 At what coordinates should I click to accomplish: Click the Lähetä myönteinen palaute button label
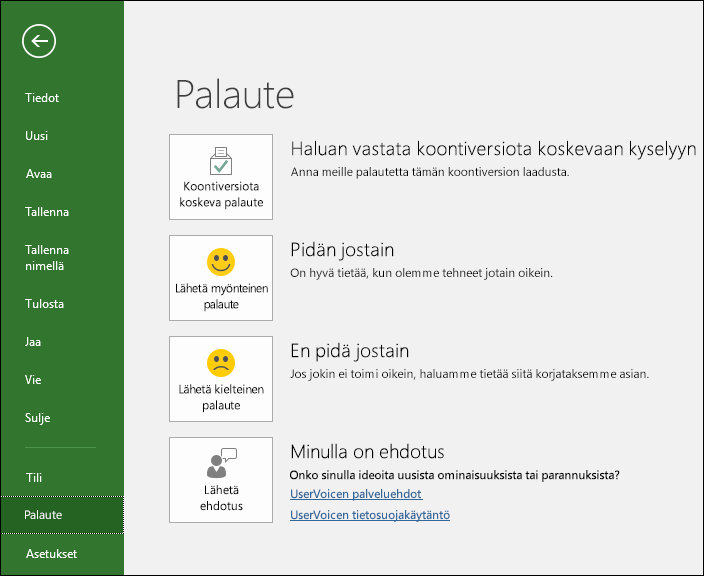point(221,296)
